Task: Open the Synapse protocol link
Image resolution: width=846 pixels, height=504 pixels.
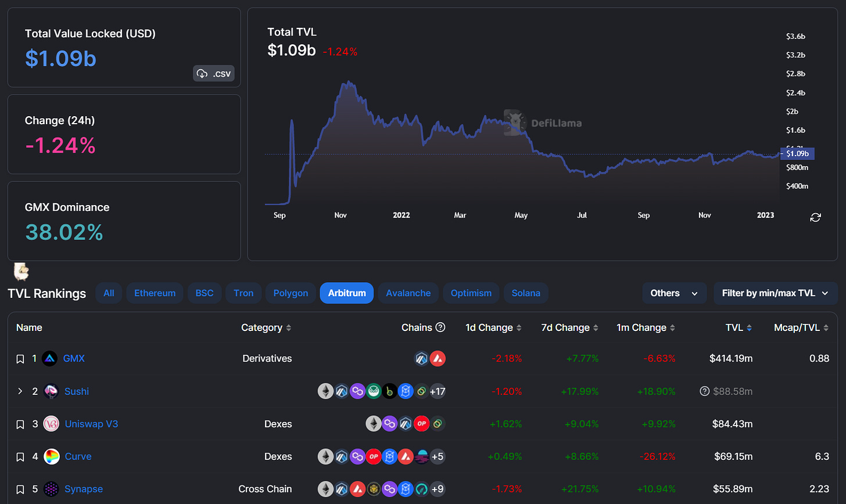Action: click(84, 489)
